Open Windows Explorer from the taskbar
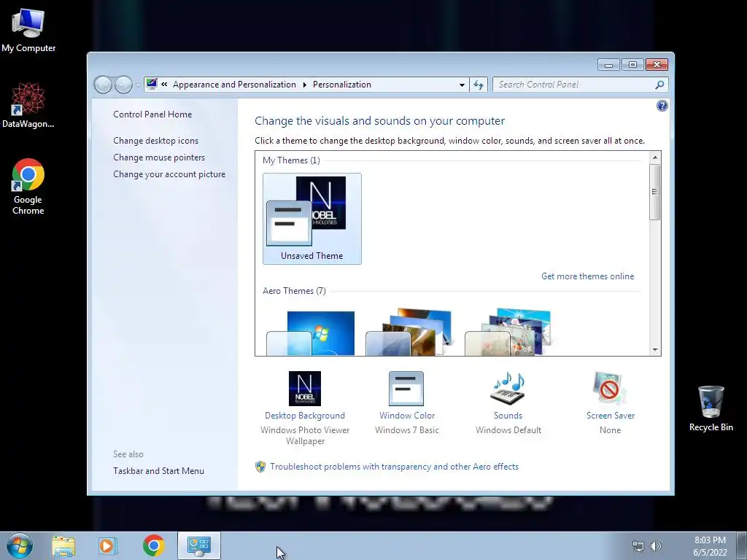 (x=63, y=545)
